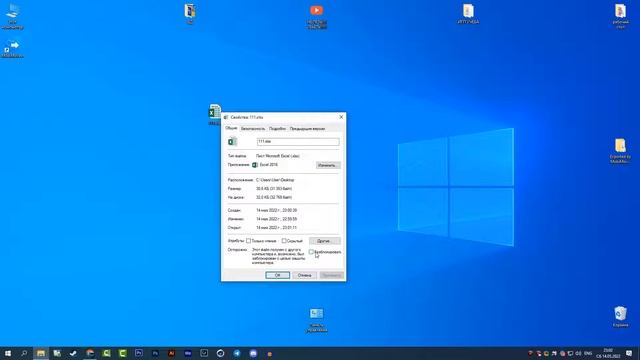Image resolution: width=640 pixels, height=360 pixels.
Task: Click location path C:\Users\User\Desktop
Action: [275, 180]
